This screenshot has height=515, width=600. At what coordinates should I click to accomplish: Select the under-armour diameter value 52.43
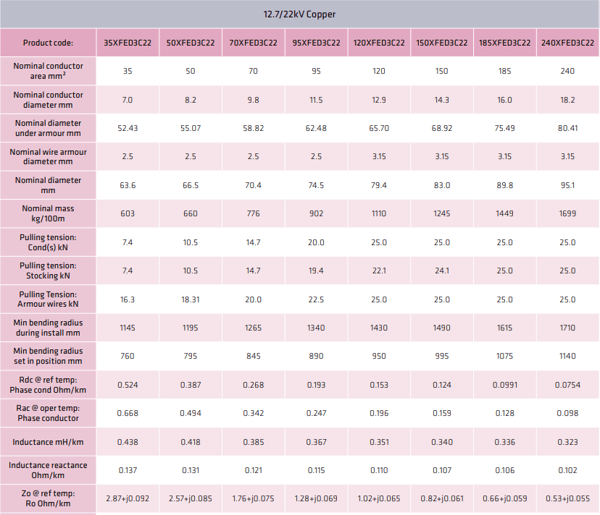pyautogui.click(x=127, y=128)
